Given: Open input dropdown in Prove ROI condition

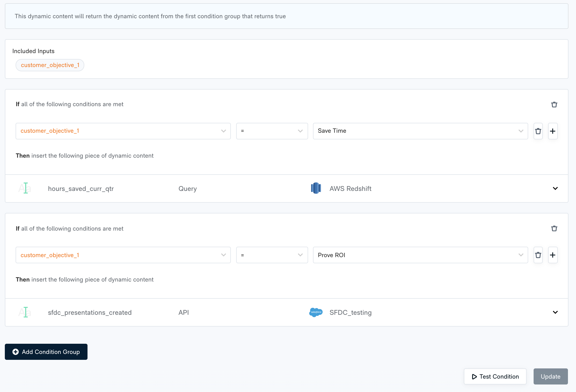Looking at the screenshot, I should pos(123,255).
